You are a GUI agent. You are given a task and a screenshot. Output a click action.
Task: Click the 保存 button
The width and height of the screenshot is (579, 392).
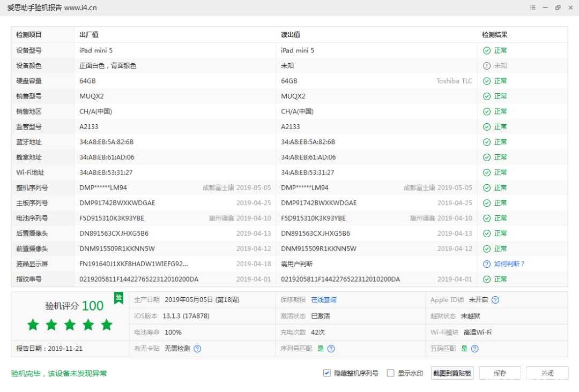500,373
